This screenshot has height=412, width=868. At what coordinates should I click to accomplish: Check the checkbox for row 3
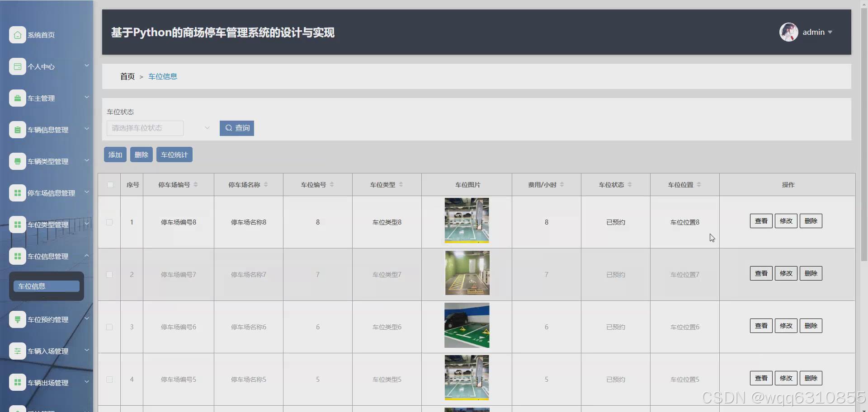click(x=109, y=327)
